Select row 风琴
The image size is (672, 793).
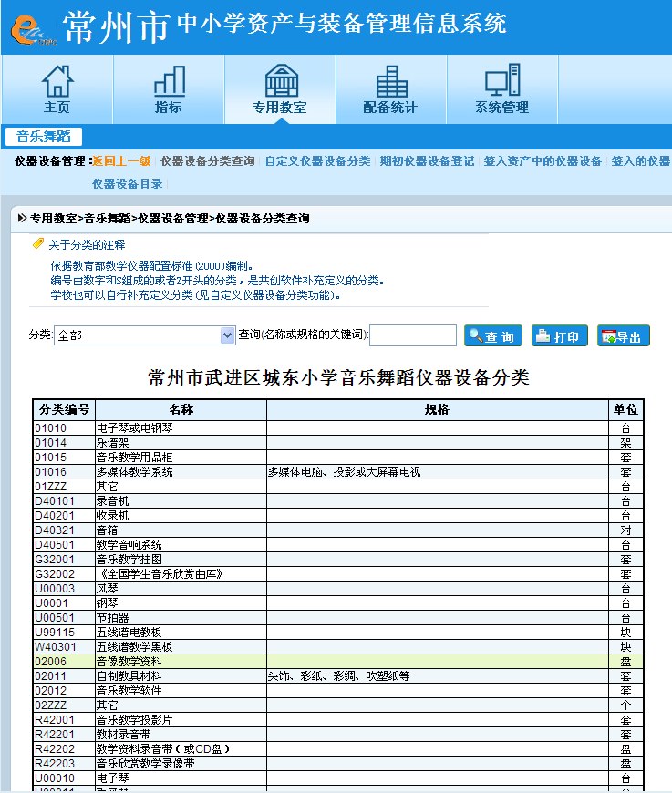tap(338, 589)
